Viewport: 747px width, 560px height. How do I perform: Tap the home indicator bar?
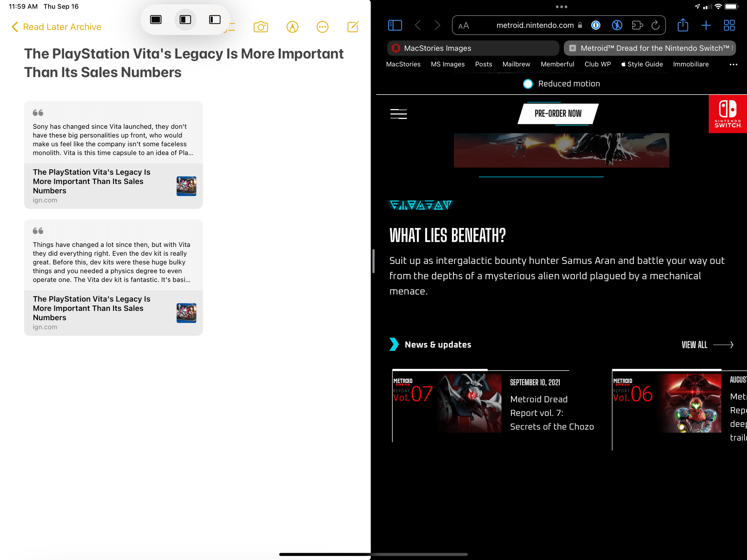(x=373, y=554)
